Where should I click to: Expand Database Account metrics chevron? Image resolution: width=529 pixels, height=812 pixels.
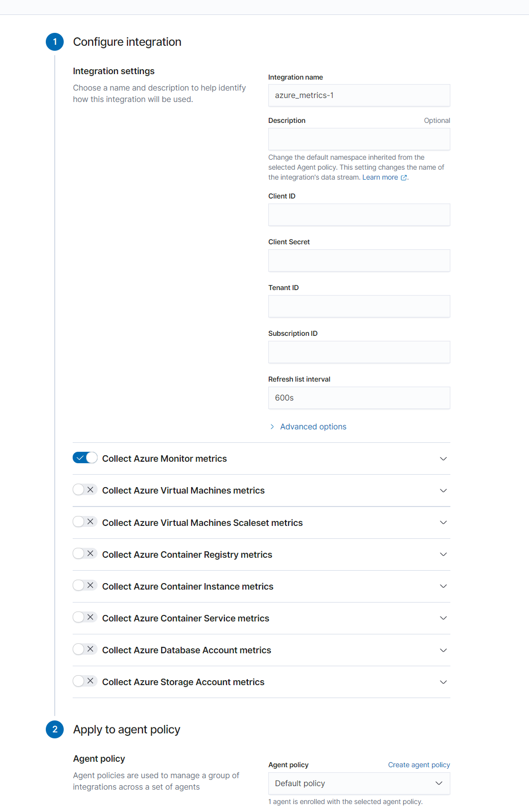[443, 650]
